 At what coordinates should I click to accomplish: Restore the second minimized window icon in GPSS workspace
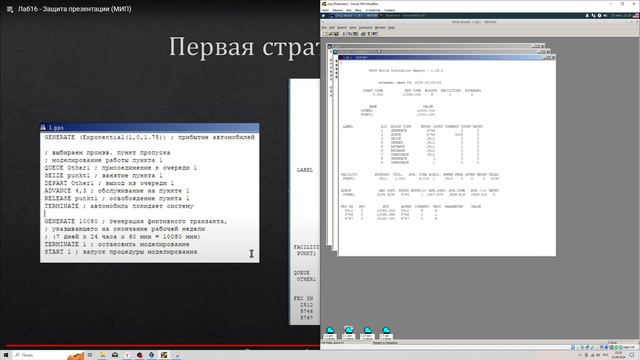(x=349, y=333)
